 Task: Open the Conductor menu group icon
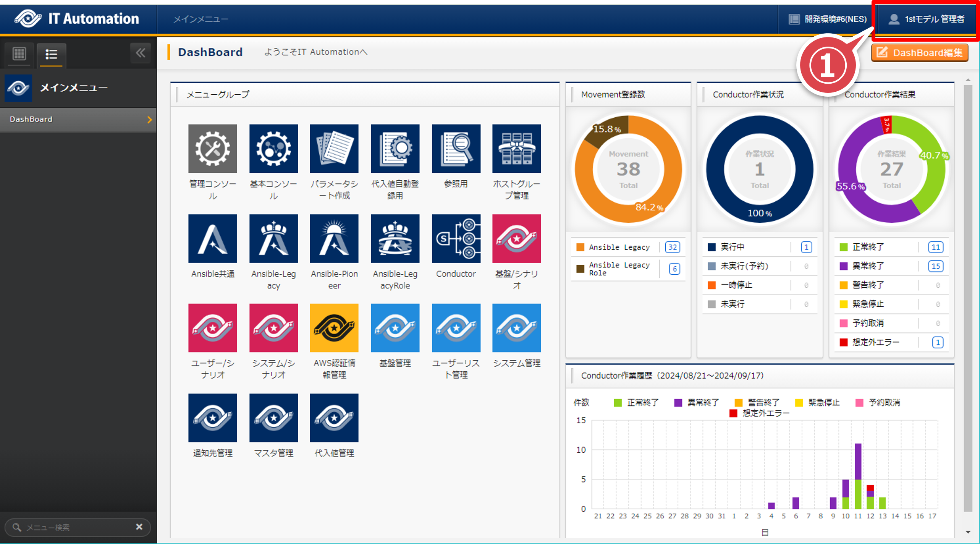[456, 238]
